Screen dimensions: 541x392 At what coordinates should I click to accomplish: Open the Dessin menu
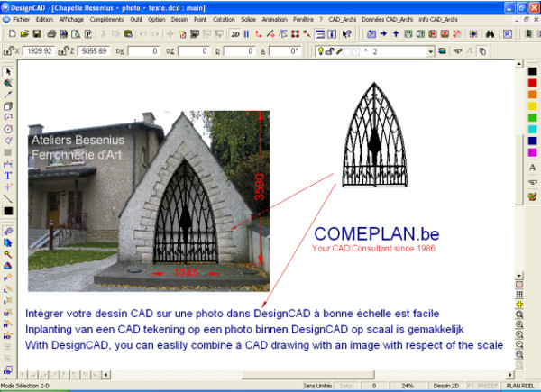(x=179, y=19)
